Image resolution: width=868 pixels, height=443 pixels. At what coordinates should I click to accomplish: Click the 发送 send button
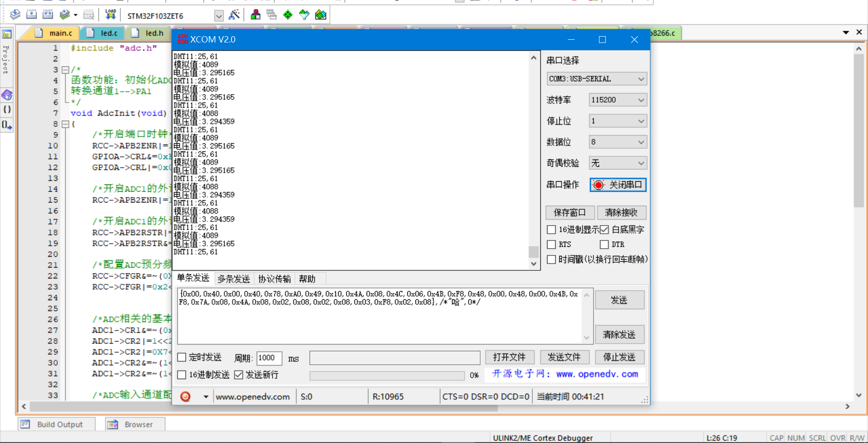619,300
